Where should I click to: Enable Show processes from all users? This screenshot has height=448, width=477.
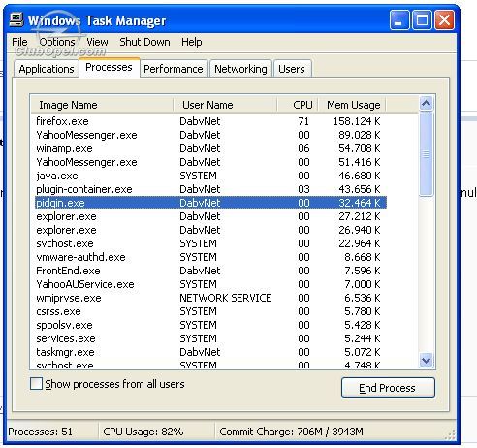36,384
